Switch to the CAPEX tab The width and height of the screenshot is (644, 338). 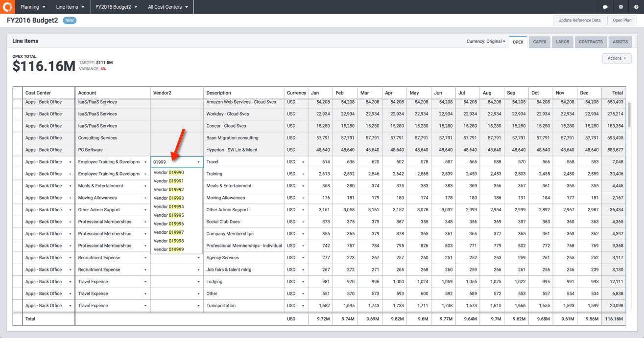[539, 42]
